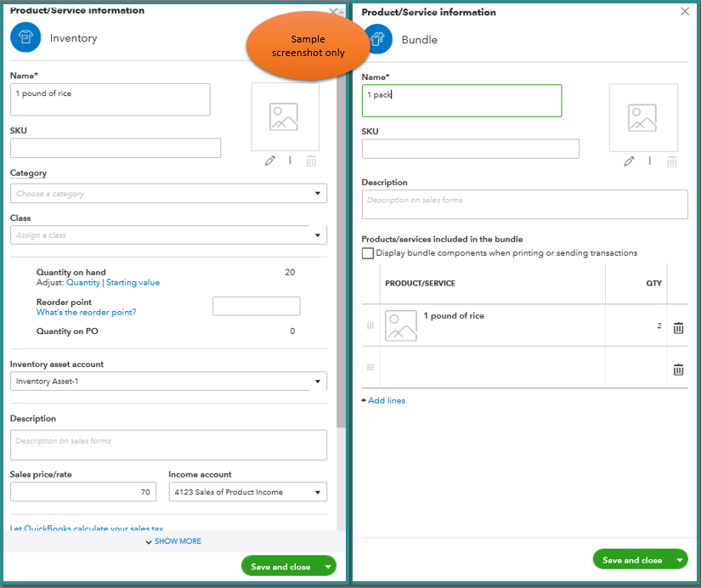The image size is (701, 588).
Task: Click the empty second product/service cell
Action: point(493,367)
